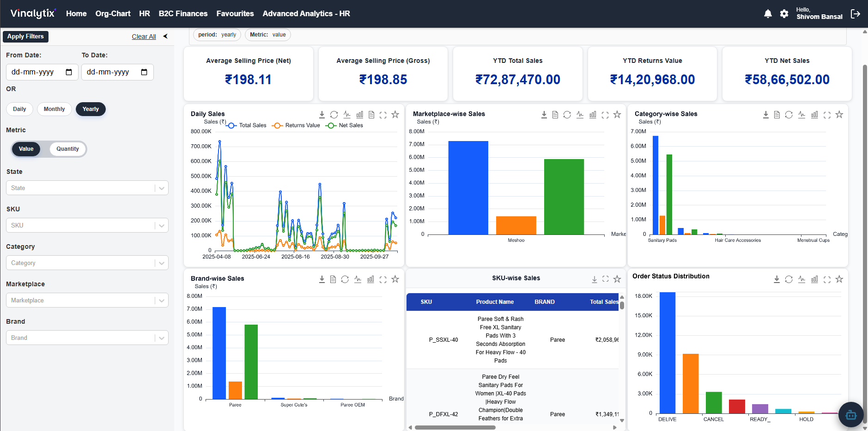Open the notifications bell
Viewport: 868px width, 431px height.
pos(768,14)
